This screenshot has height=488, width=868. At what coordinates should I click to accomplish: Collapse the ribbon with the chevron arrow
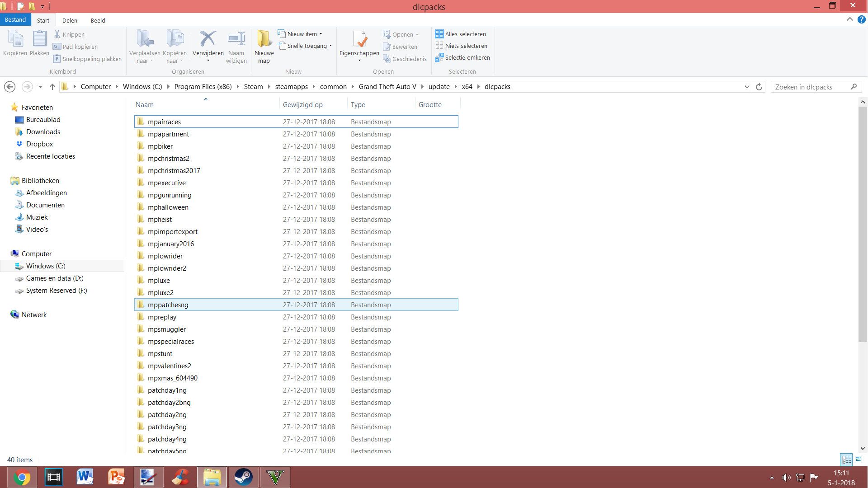coord(850,19)
